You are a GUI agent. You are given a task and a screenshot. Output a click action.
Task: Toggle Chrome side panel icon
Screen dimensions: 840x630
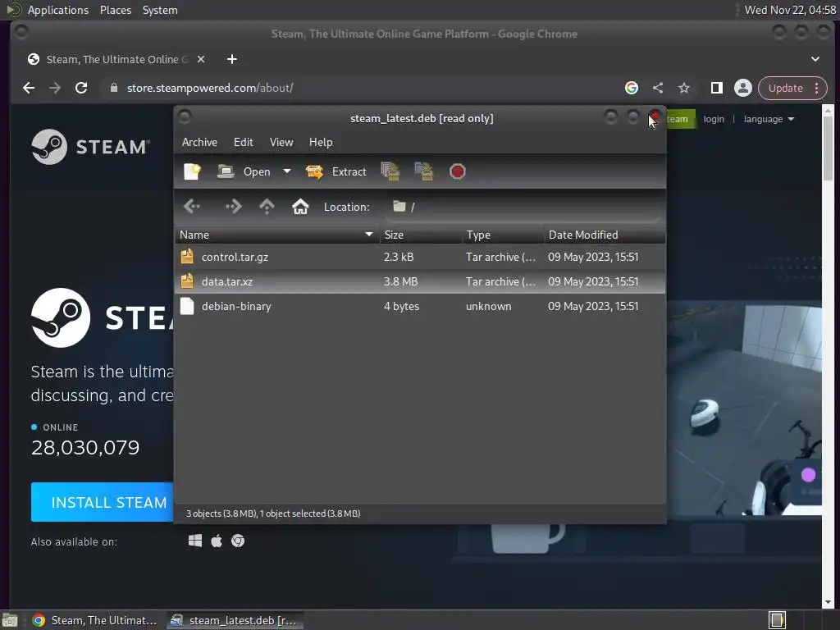[x=717, y=88]
